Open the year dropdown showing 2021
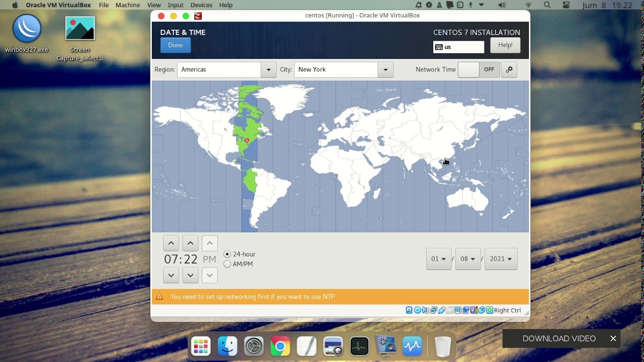This screenshot has height=362, width=644. pos(501,259)
